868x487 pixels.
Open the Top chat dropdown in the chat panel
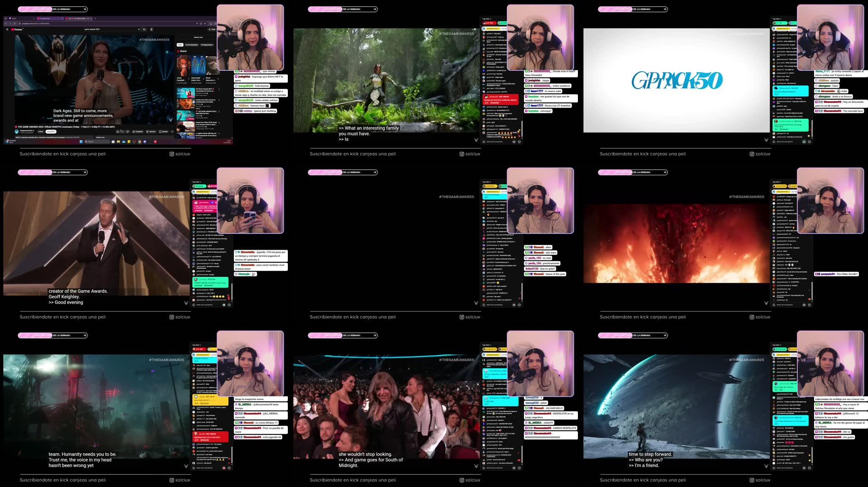(x=487, y=19)
